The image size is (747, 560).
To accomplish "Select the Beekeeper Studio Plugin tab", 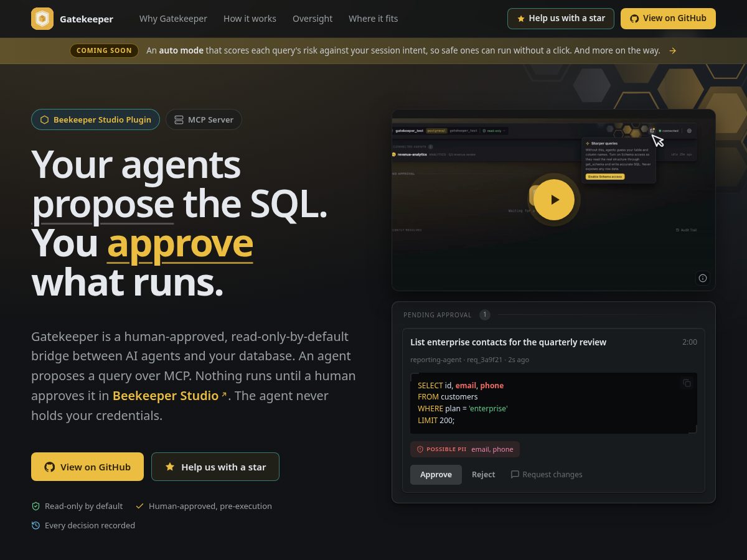I will [x=95, y=119].
